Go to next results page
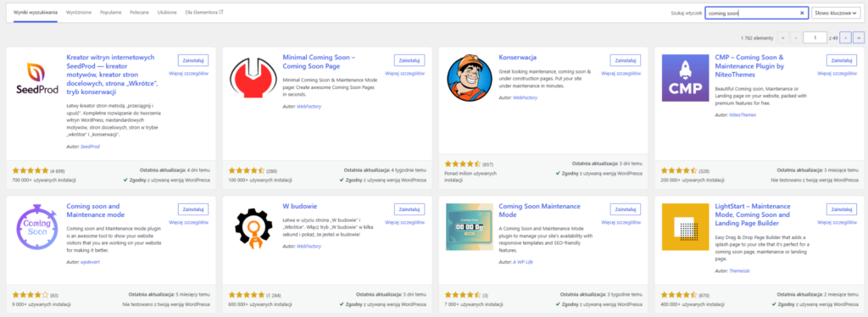868x317 pixels. tap(845, 37)
